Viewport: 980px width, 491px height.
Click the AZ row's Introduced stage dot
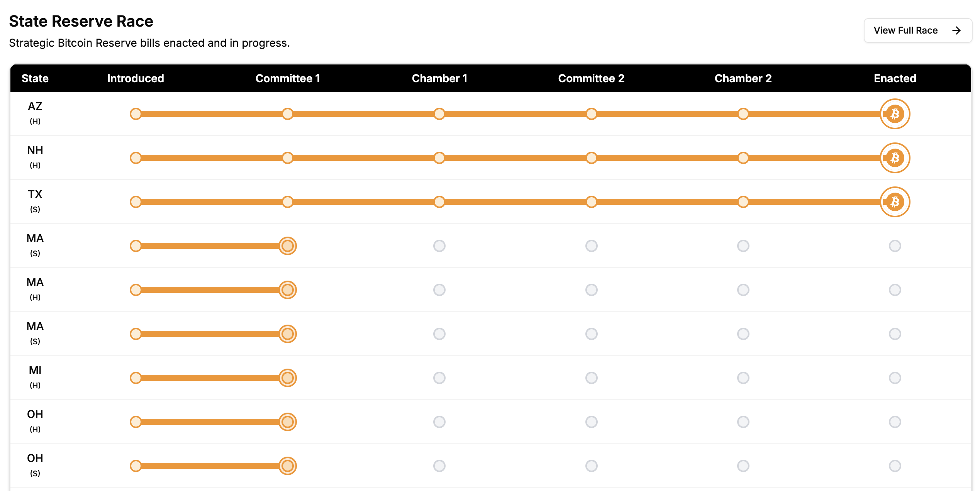tap(136, 114)
